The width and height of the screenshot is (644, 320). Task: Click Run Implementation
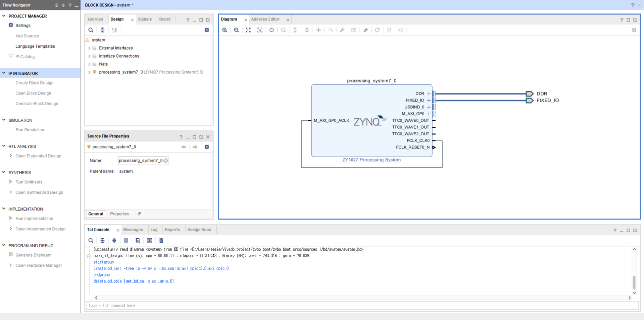(x=34, y=218)
